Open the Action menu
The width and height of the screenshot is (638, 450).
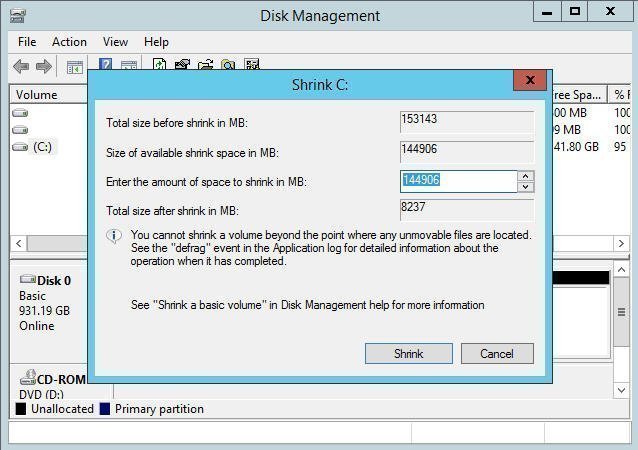click(69, 42)
